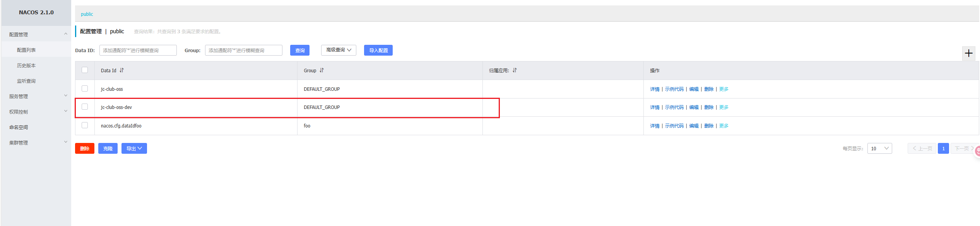Expand the 服务管理 sidebar menu
Image resolution: width=980 pixels, height=226 pixels.
coord(36,96)
